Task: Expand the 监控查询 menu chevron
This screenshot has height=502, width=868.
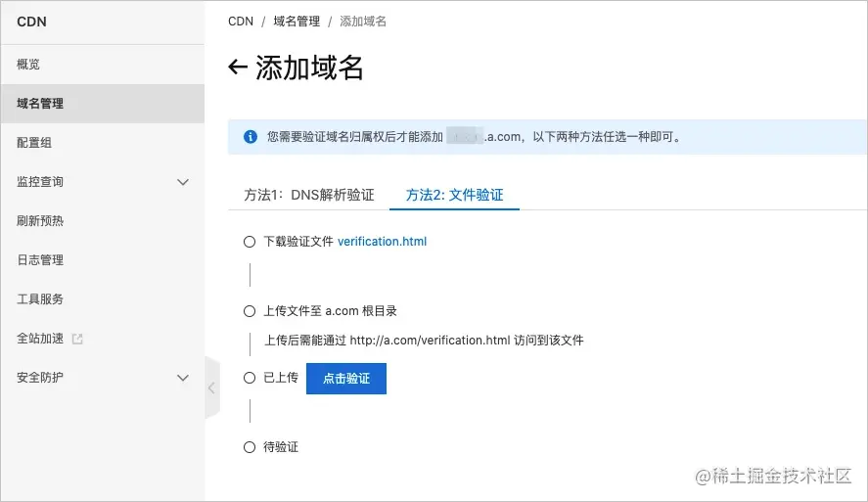Action: coord(183,182)
